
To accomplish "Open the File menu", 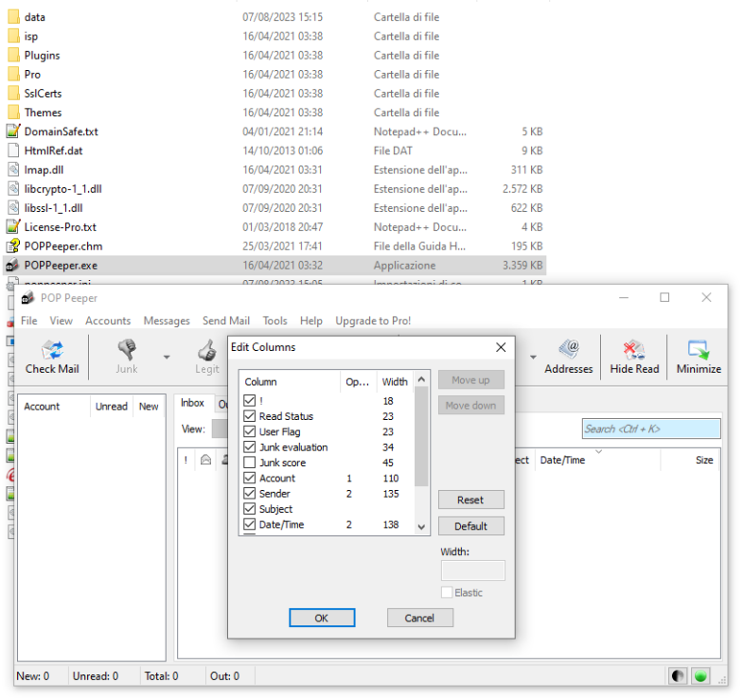I will pyautogui.click(x=29, y=321).
